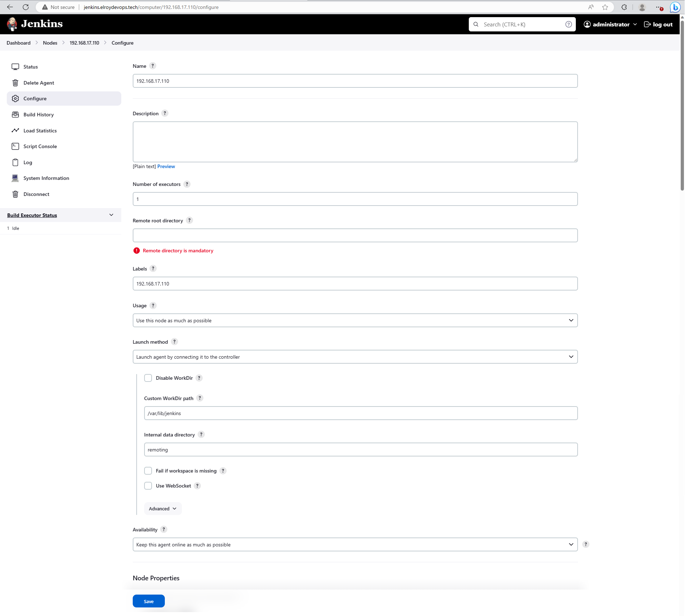Open help for Description field
Image resolution: width=685 pixels, height=616 pixels.
point(165,113)
